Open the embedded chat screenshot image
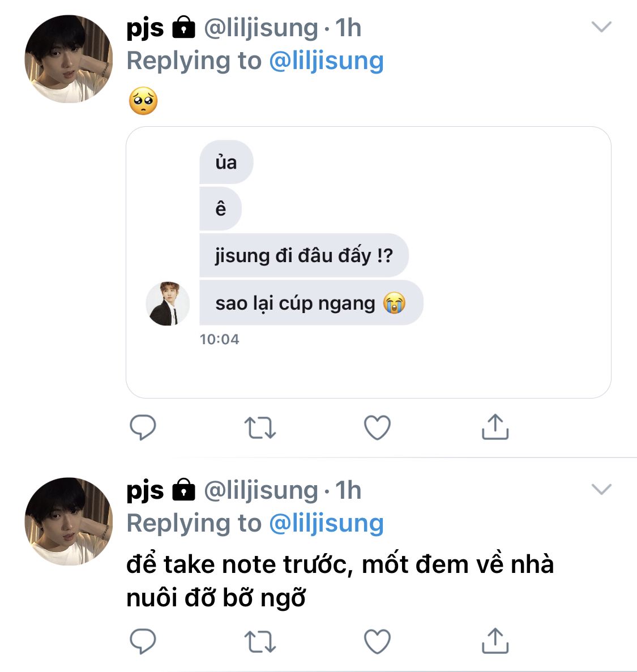The width and height of the screenshot is (637, 672). coord(368,262)
